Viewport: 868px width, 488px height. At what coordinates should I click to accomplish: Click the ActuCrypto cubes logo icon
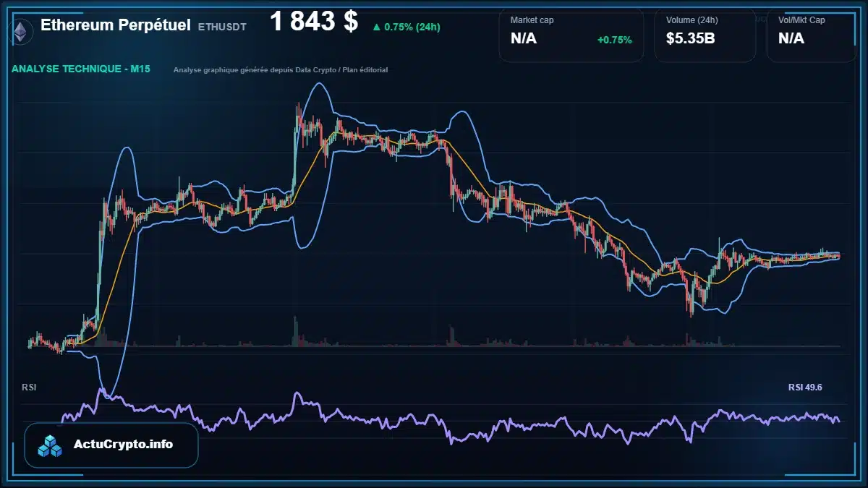(50, 445)
